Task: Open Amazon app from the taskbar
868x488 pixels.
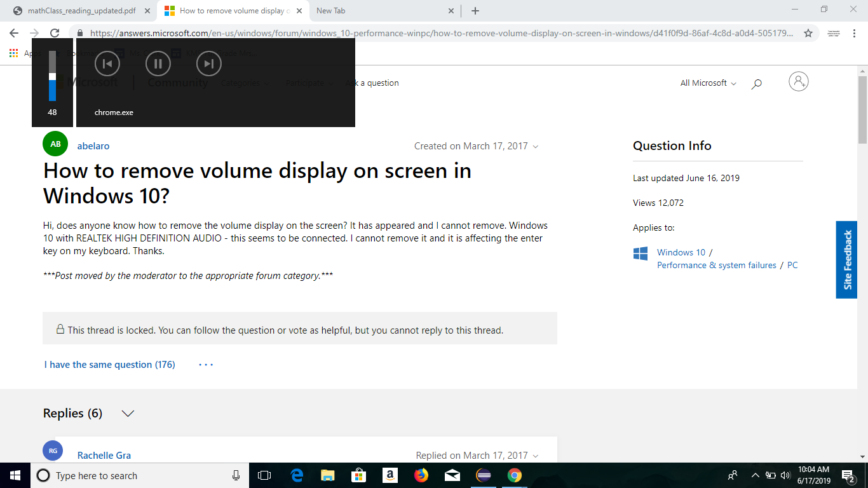Action: 390,475
